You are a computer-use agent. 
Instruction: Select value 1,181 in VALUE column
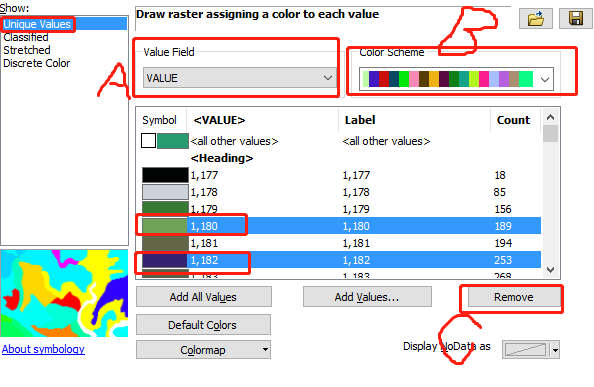[x=204, y=243]
